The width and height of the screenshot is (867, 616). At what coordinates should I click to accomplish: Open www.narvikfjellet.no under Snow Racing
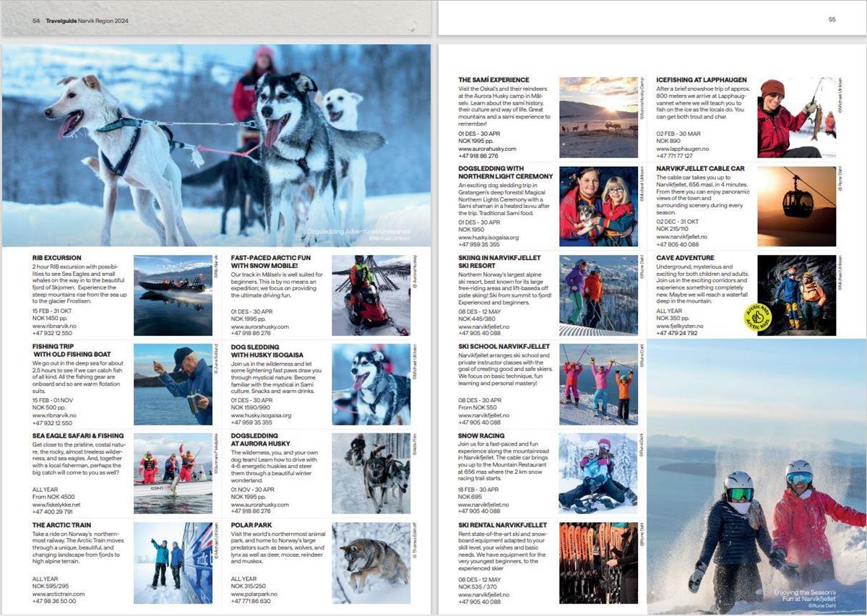click(x=483, y=504)
